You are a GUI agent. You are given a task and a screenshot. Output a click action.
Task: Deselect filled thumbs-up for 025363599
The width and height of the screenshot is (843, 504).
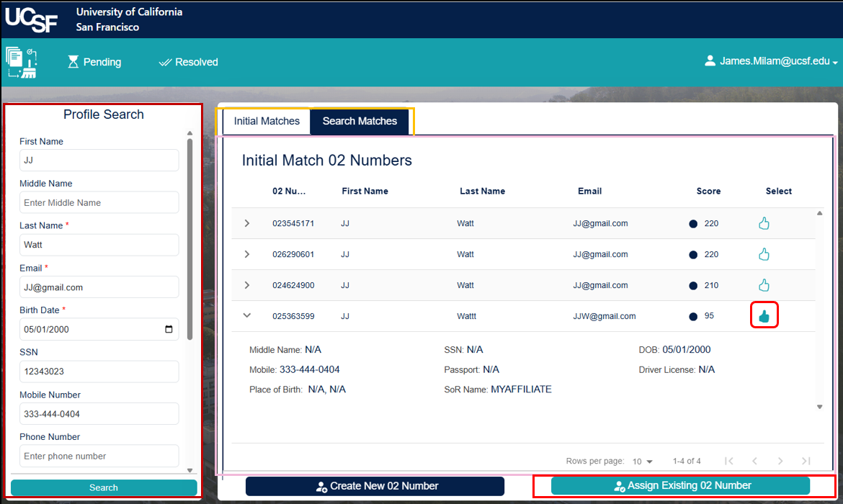764,316
